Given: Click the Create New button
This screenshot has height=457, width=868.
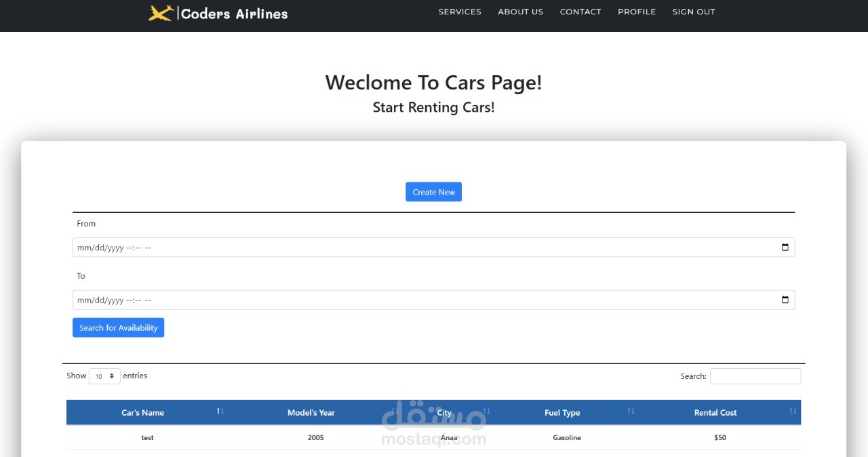Looking at the screenshot, I should (x=434, y=192).
